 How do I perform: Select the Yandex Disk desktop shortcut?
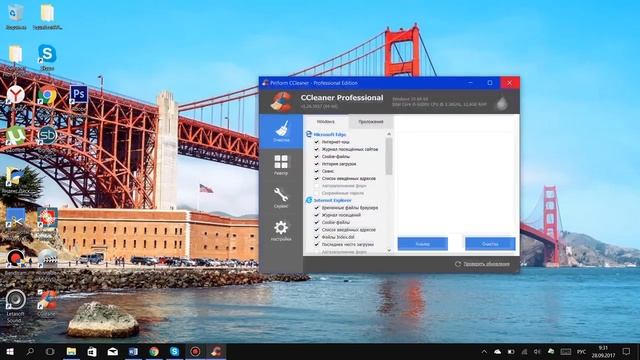pyautogui.click(x=16, y=180)
